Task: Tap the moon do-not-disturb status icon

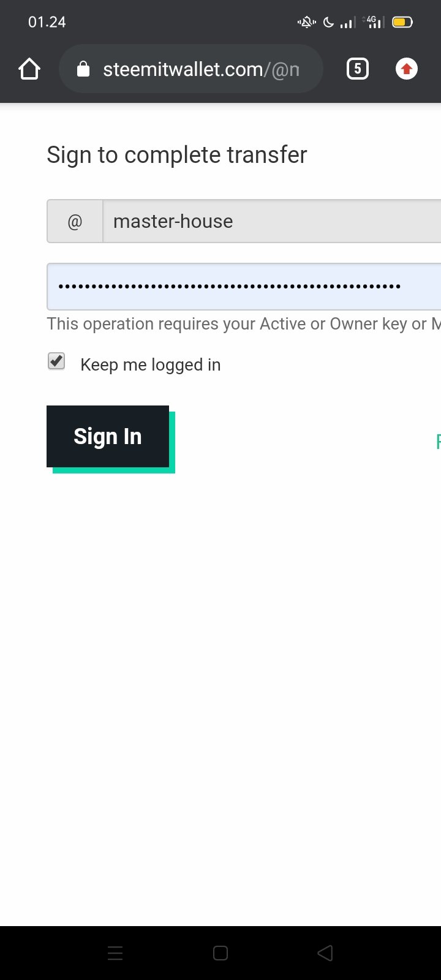Action: tap(329, 23)
